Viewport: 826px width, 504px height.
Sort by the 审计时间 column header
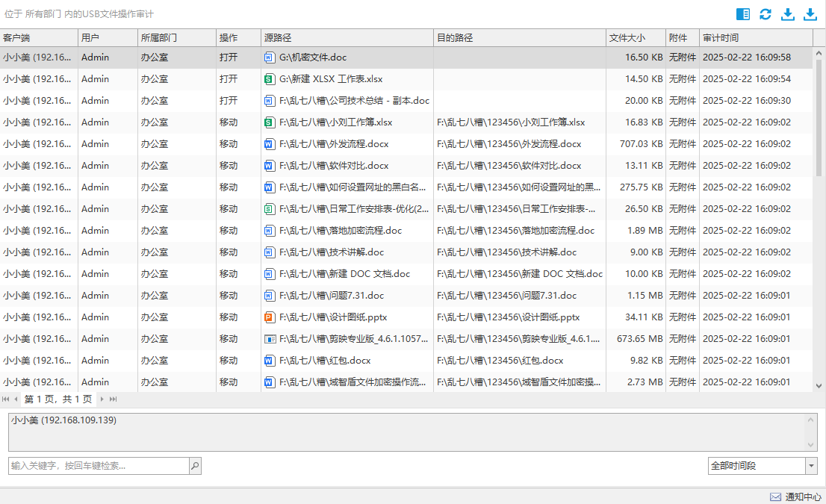pos(721,38)
